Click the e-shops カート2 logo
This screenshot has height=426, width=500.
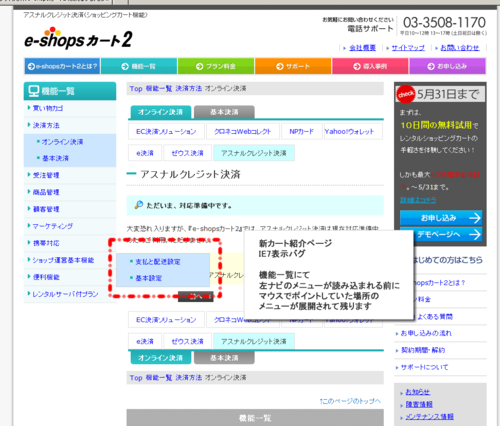(78, 38)
